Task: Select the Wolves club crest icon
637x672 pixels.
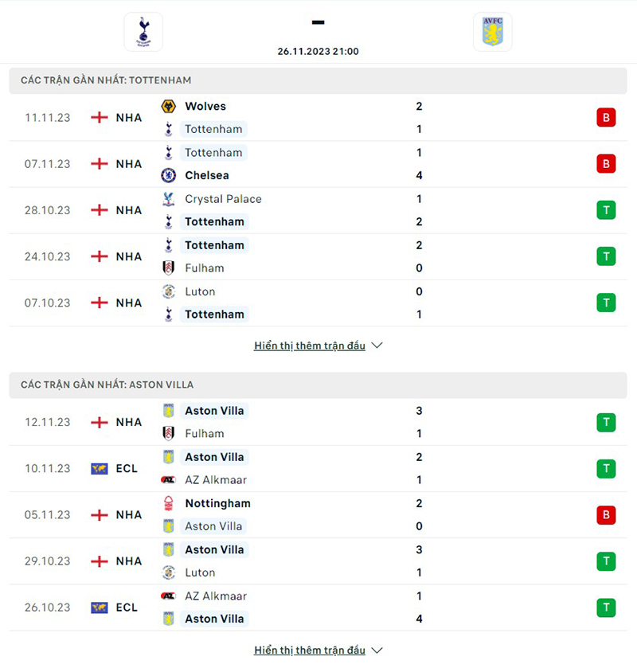Action: [x=168, y=106]
